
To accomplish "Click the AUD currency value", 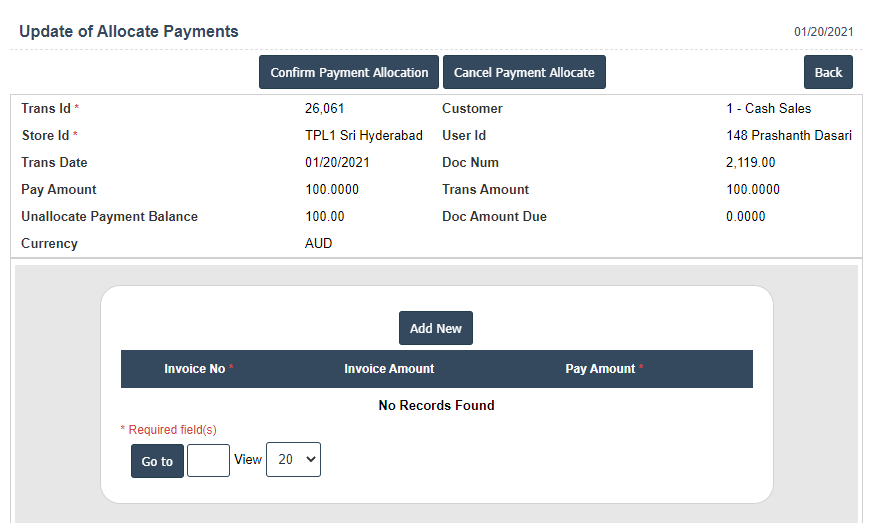I will pyautogui.click(x=318, y=243).
